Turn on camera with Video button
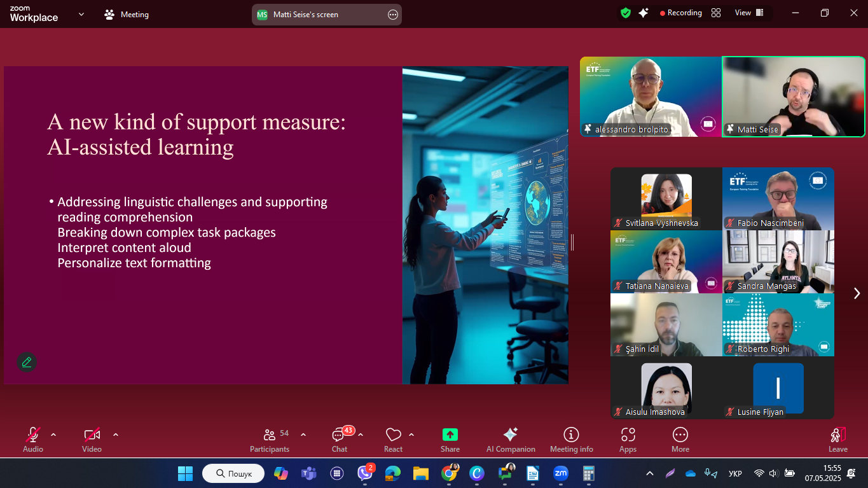 pyautogui.click(x=92, y=440)
